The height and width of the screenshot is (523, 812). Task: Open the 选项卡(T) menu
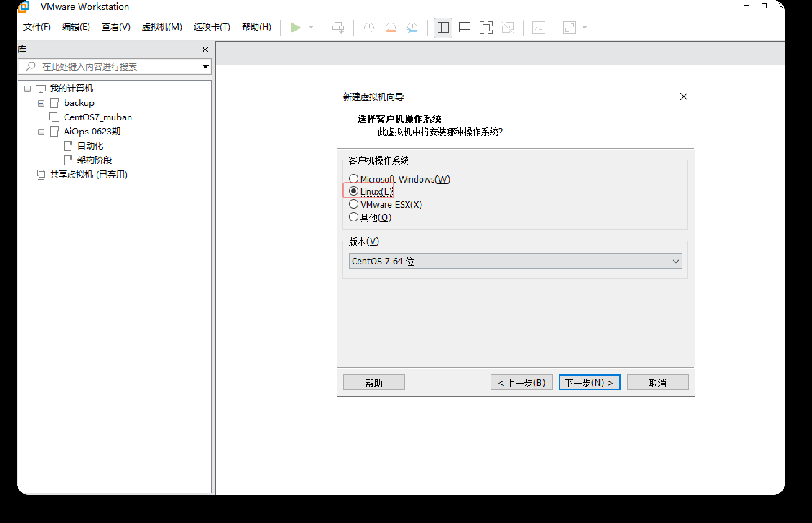tap(212, 27)
